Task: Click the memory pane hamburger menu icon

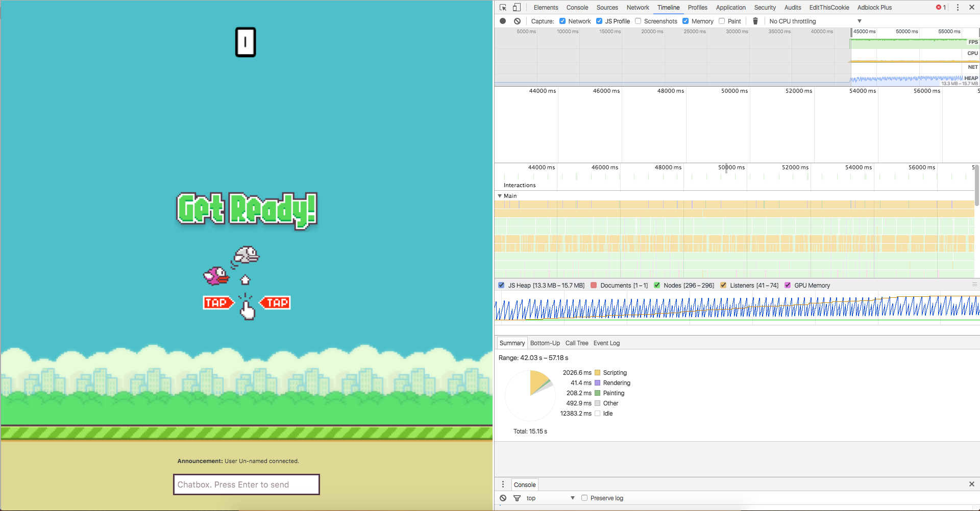Action: pyautogui.click(x=974, y=285)
